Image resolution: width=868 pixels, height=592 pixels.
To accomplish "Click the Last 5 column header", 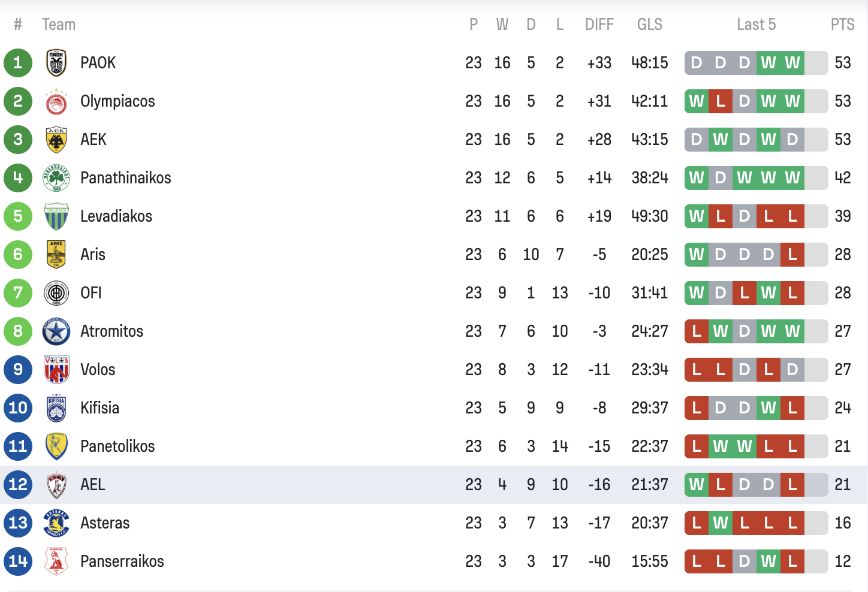I will click(x=756, y=25).
